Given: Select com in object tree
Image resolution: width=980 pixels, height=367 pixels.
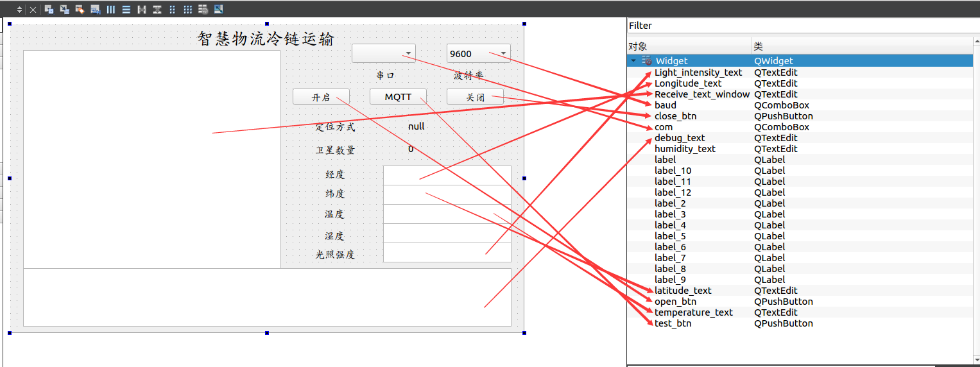Looking at the screenshot, I should click(664, 126).
